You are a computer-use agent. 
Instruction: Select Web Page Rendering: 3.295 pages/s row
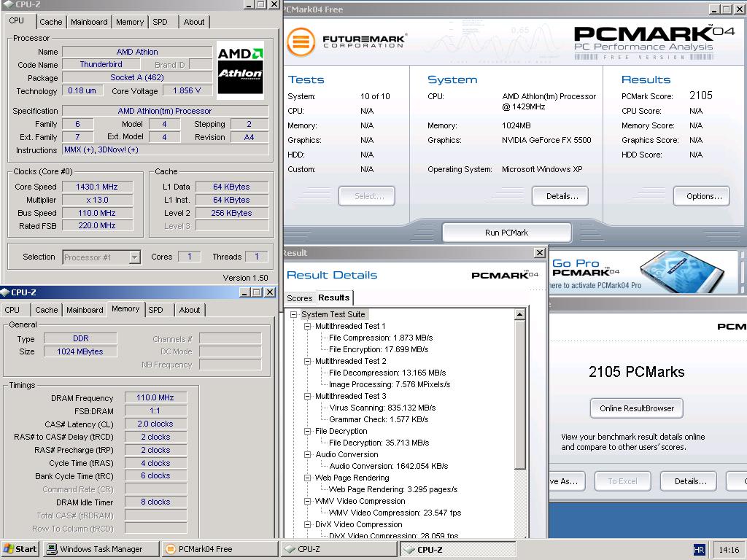(x=393, y=489)
